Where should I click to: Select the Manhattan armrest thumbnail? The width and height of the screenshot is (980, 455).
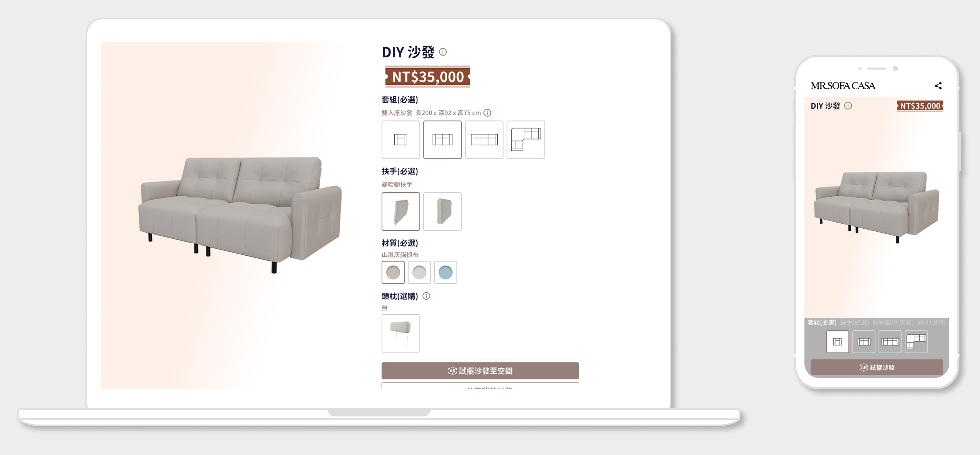400,211
